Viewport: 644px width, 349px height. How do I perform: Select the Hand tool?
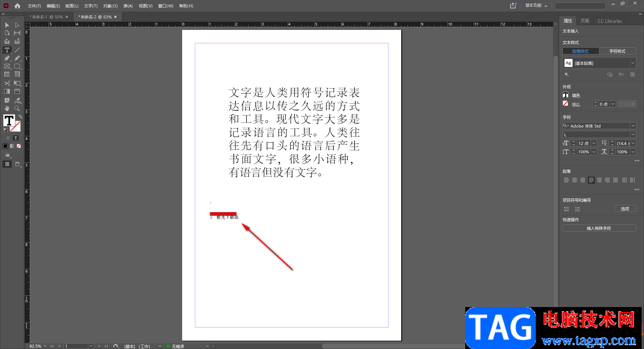[x=7, y=108]
